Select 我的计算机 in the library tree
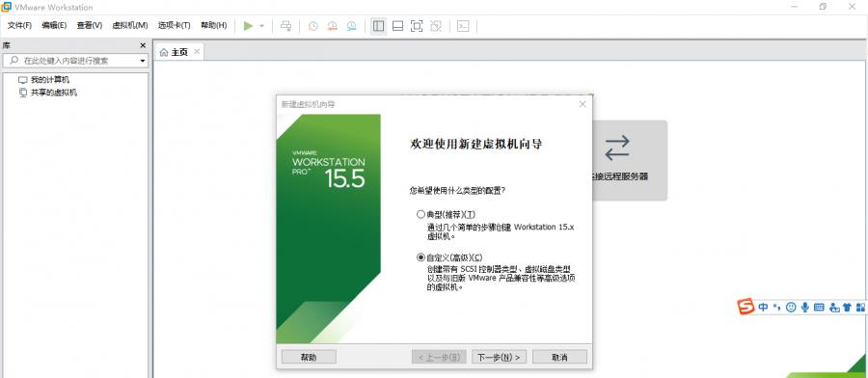 pos(50,80)
